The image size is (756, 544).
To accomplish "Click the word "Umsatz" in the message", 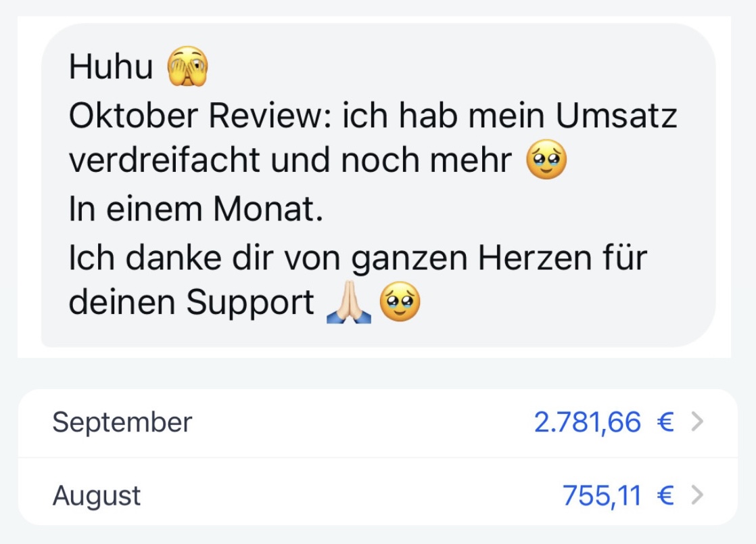I will click(616, 116).
